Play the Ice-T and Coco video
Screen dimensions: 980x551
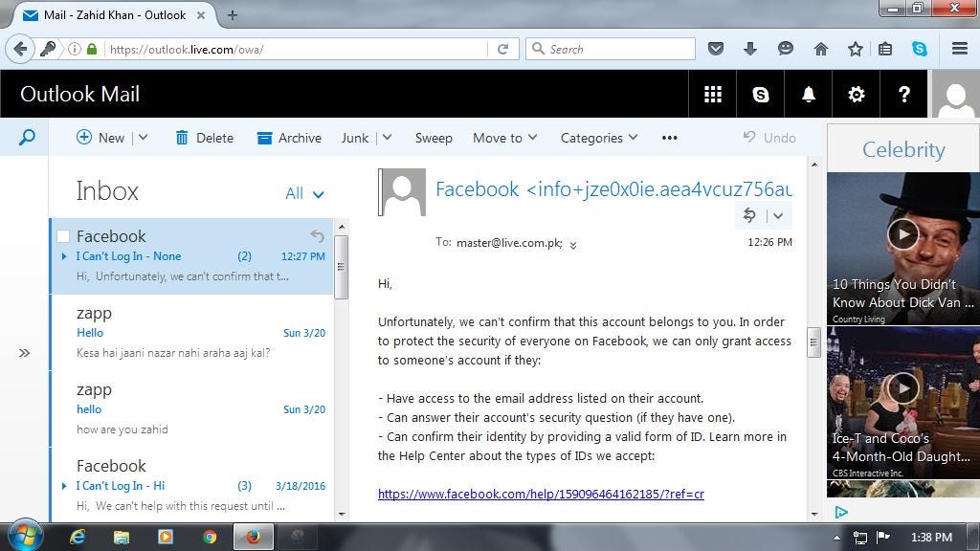point(903,388)
